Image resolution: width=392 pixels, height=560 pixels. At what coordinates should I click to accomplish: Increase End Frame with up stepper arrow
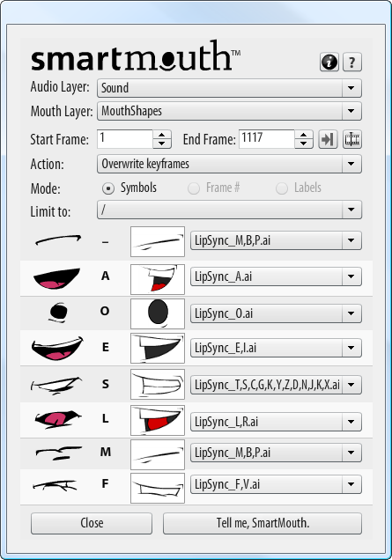tap(303, 135)
